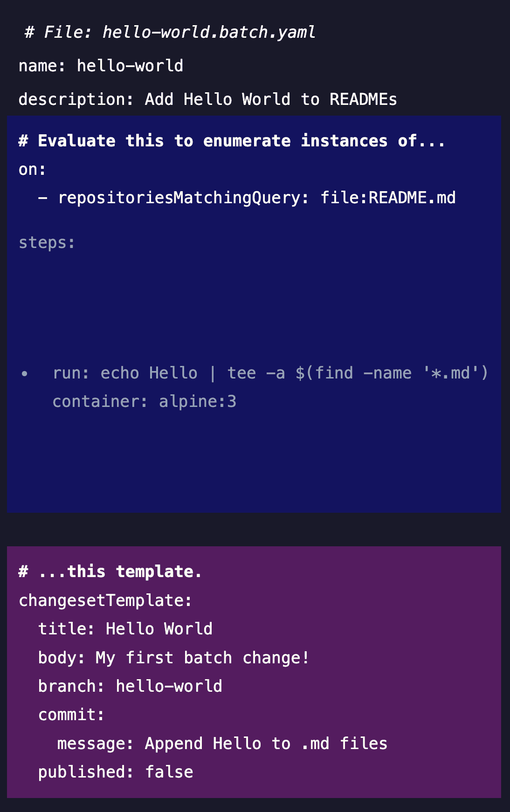Screen dimensions: 510x812
Task: Click the changesetTemplate key
Action: (x=105, y=600)
